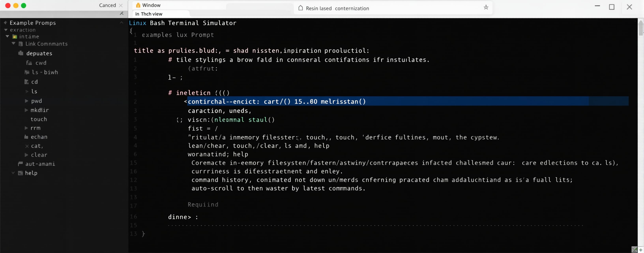
Task: Click the help file icon
Action: point(21,173)
